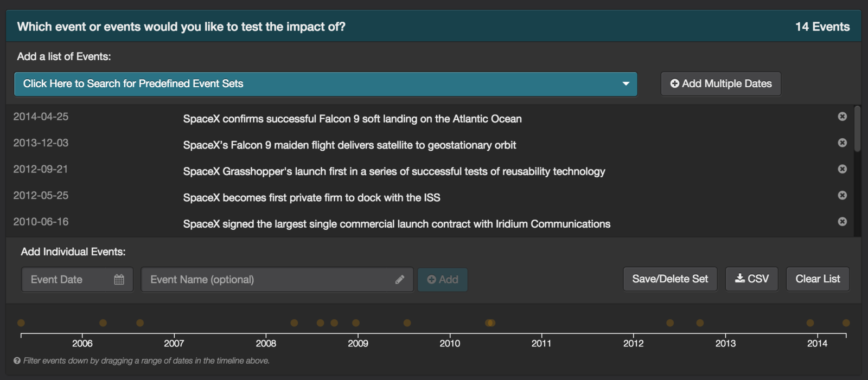Click the last timeline dot at far right
This screenshot has height=380, width=868.
point(846,323)
